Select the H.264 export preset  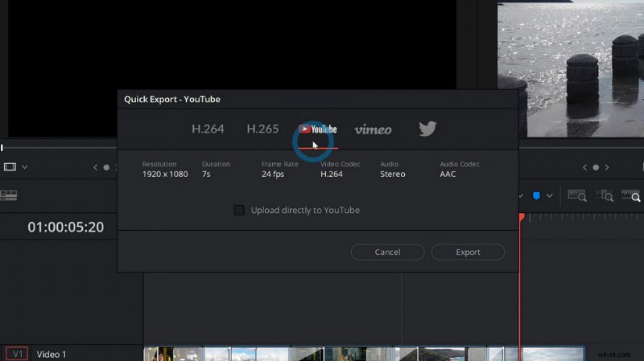[208, 129]
